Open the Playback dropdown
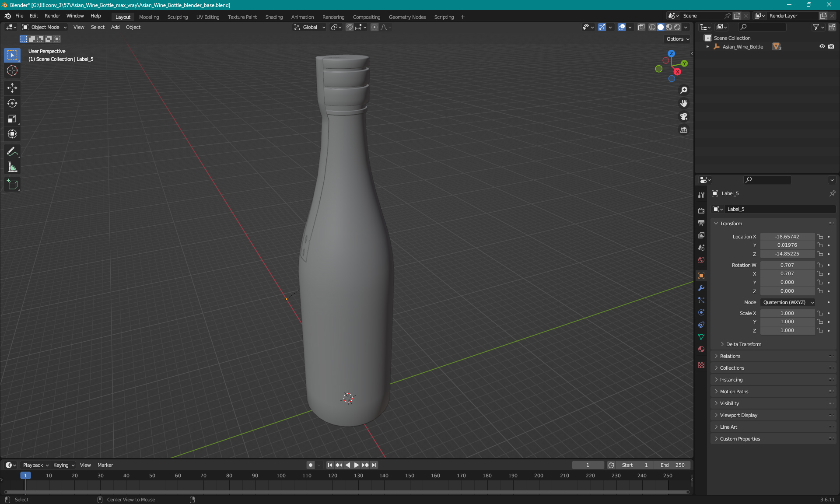This screenshot has height=504, width=840. pos(35,465)
